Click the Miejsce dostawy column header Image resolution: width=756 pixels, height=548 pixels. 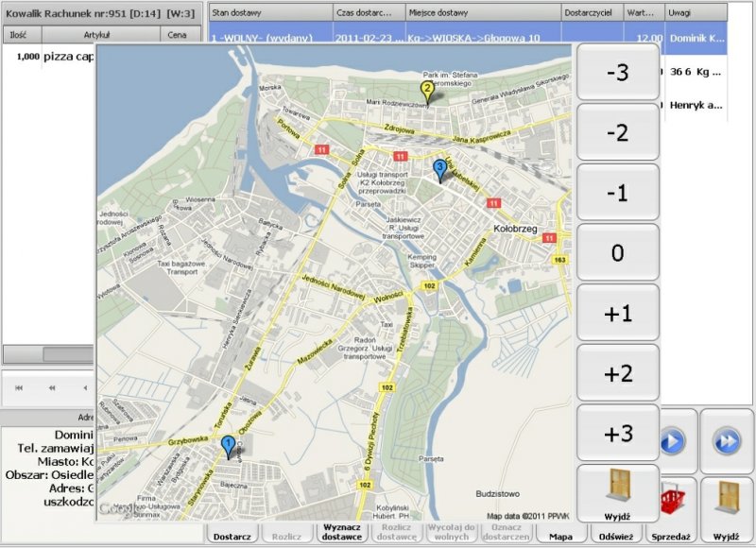[x=482, y=13]
